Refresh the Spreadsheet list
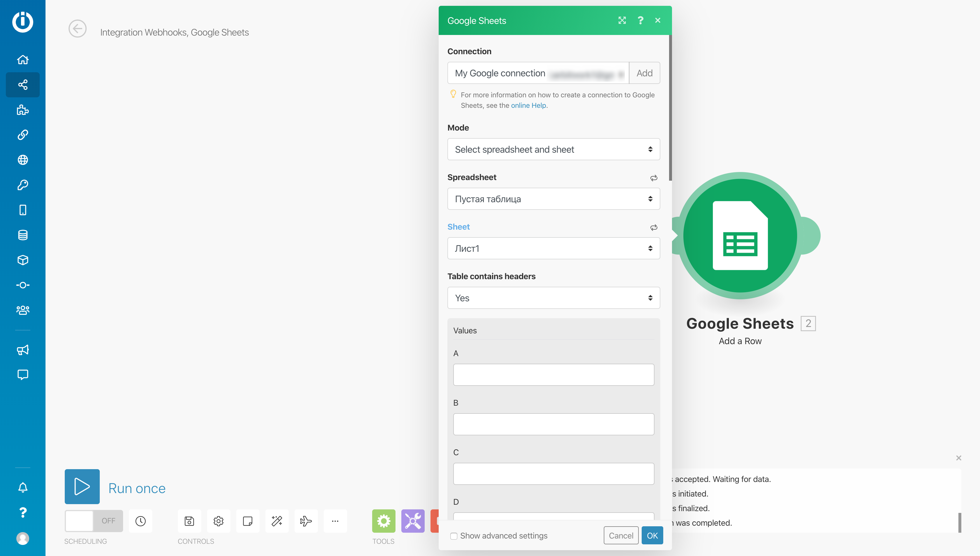The width and height of the screenshot is (980, 556). (x=654, y=178)
